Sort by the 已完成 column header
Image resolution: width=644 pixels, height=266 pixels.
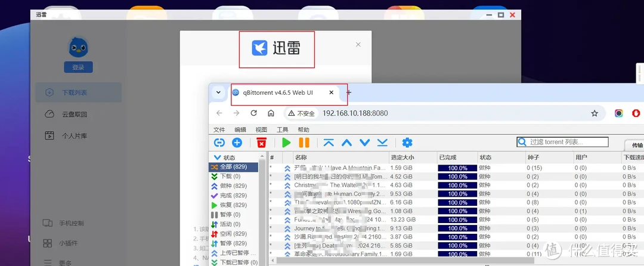(x=457, y=157)
